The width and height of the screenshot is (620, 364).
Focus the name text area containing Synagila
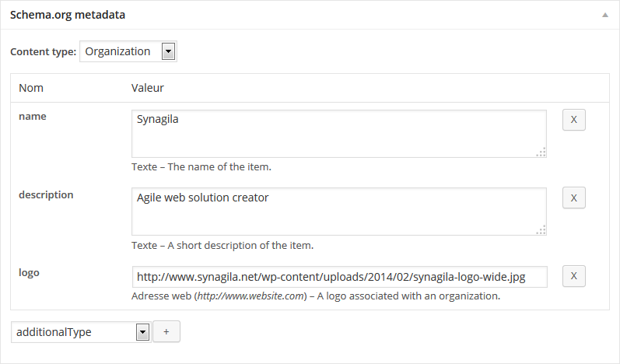(338, 134)
